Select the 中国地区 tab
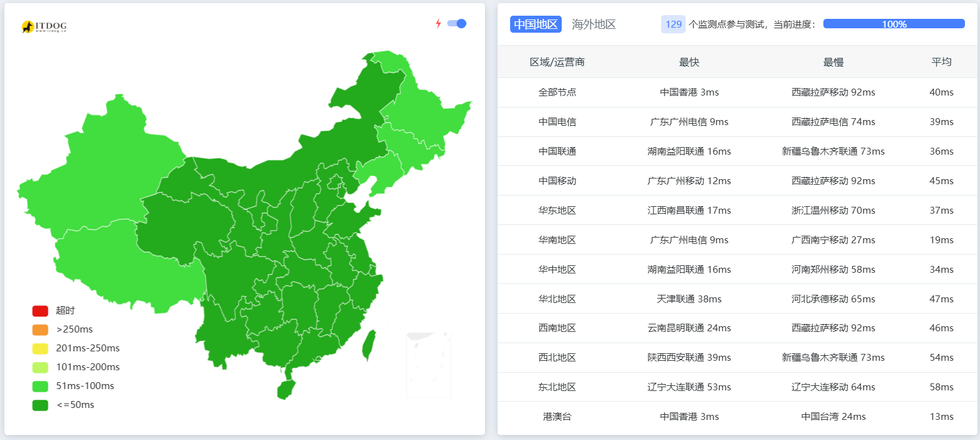 [x=535, y=24]
